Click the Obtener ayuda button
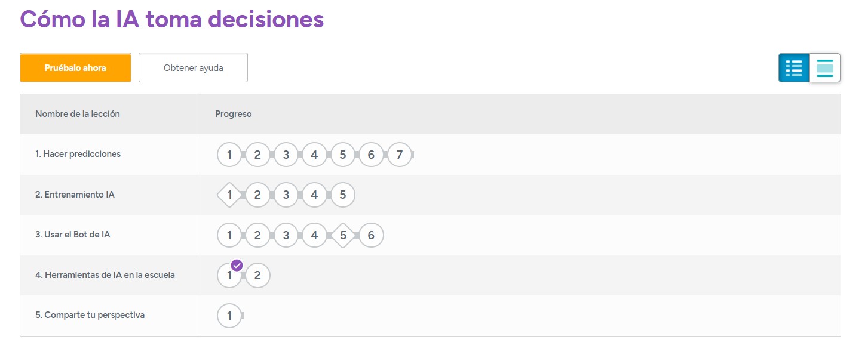The height and width of the screenshot is (364, 868). [x=192, y=67]
